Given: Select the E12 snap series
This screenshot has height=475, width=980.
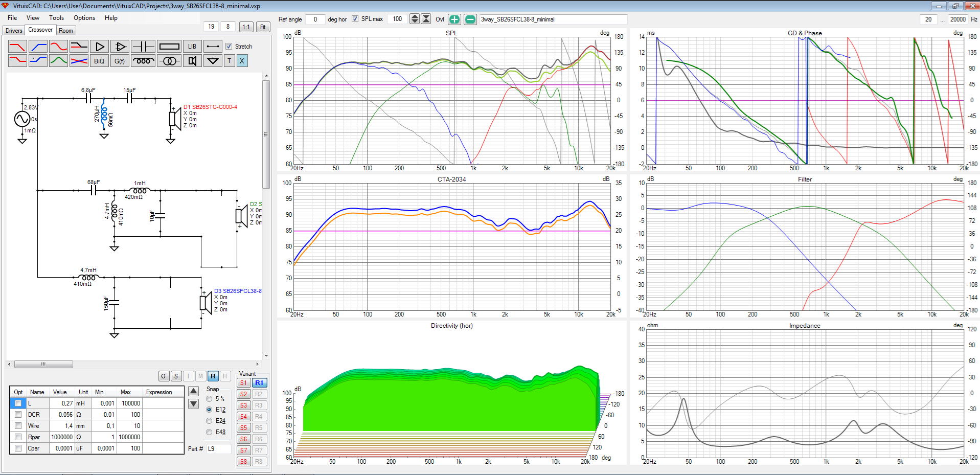Looking at the screenshot, I should (x=209, y=410).
